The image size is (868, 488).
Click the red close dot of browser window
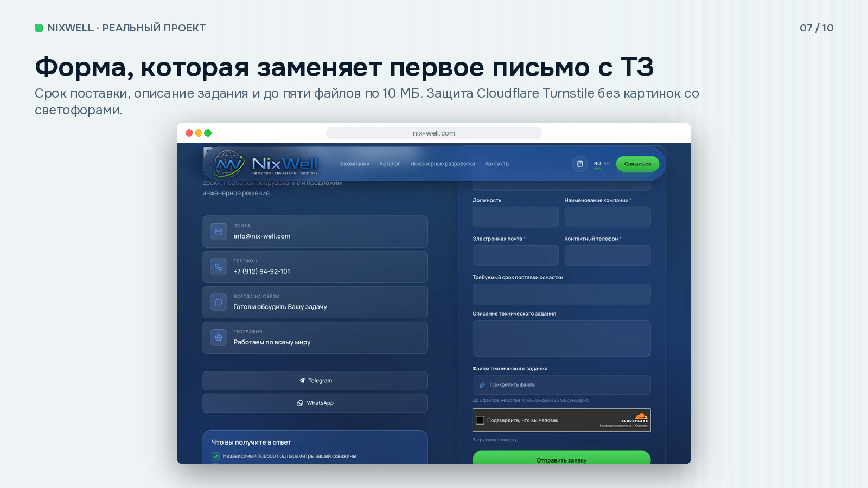click(x=189, y=133)
